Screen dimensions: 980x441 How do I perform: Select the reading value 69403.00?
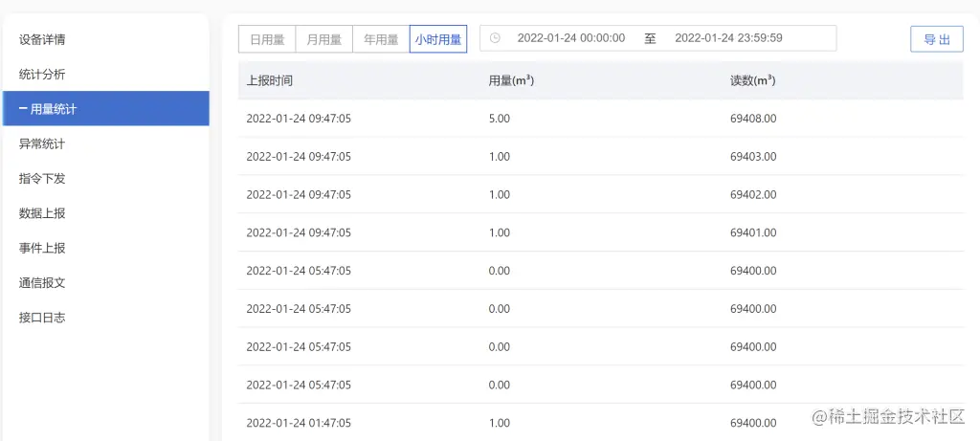pyautogui.click(x=753, y=157)
